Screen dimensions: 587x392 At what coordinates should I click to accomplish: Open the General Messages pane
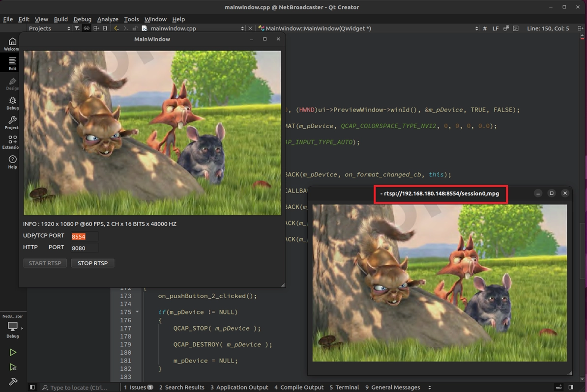[x=392, y=388]
